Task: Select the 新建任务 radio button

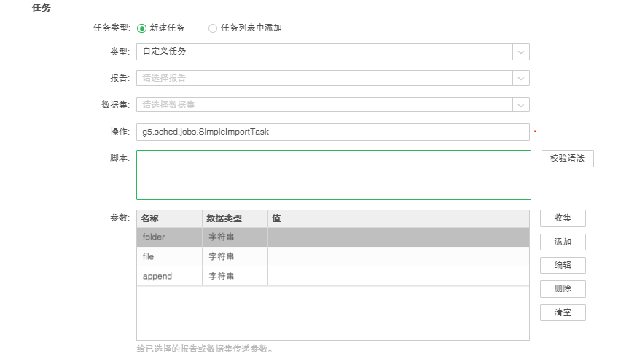Action: pyautogui.click(x=141, y=28)
